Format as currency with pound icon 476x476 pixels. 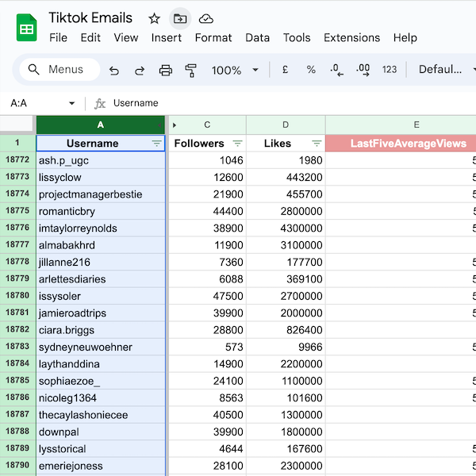pos(285,70)
